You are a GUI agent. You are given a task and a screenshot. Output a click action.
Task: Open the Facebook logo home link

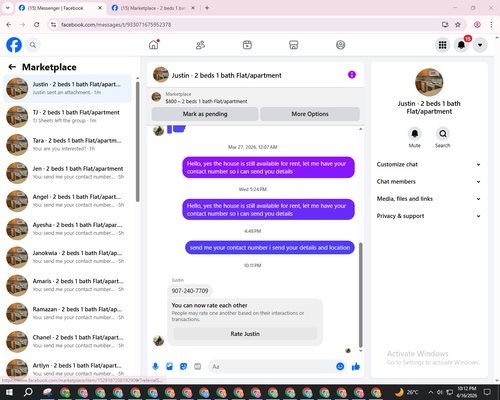tap(14, 45)
